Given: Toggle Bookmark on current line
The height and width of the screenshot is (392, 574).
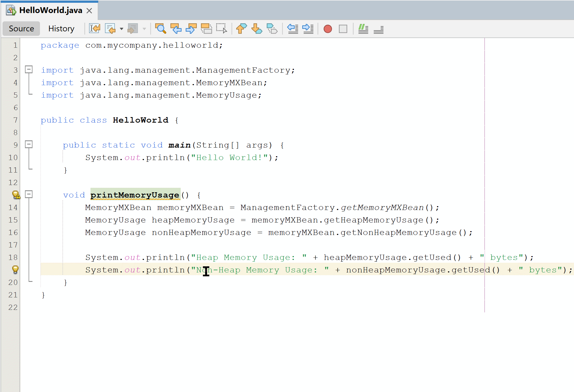Looking at the screenshot, I should (x=272, y=29).
